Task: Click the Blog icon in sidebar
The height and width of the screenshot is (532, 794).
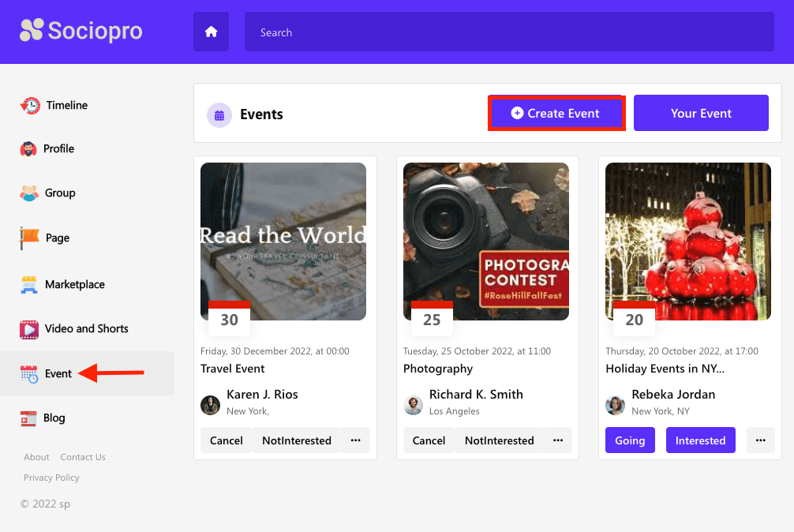Action: click(x=29, y=418)
